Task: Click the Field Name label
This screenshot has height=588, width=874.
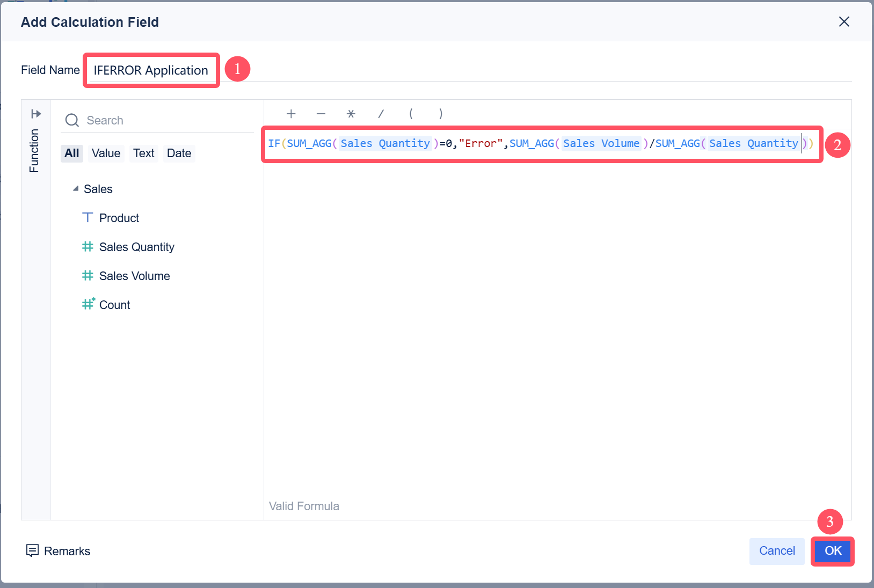Action: click(x=50, y=70)
